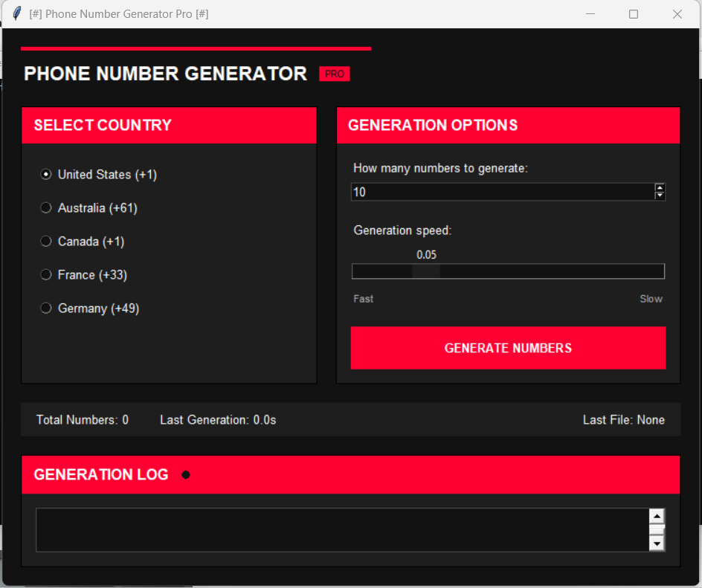Viewport: 702px width, 588px height.
Task: Click the GENERATION OPTIONS panel header
Action: click(508, 126)
